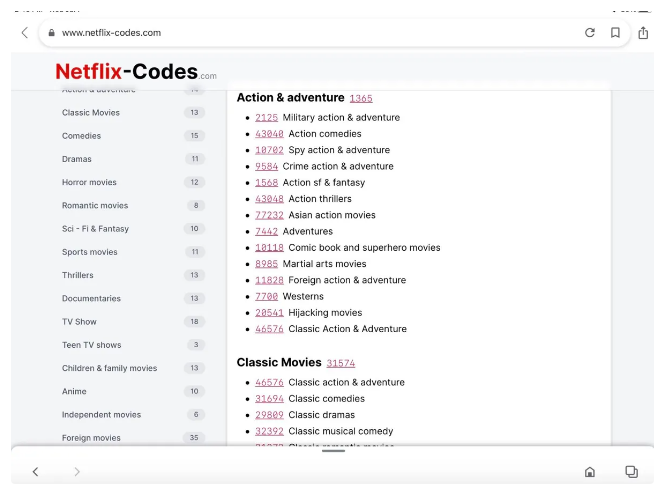The width and height of the screenshot is (665, 484).
Task: Open 46576 link beside Classic Action & Adventure
Action: (269, 329)
